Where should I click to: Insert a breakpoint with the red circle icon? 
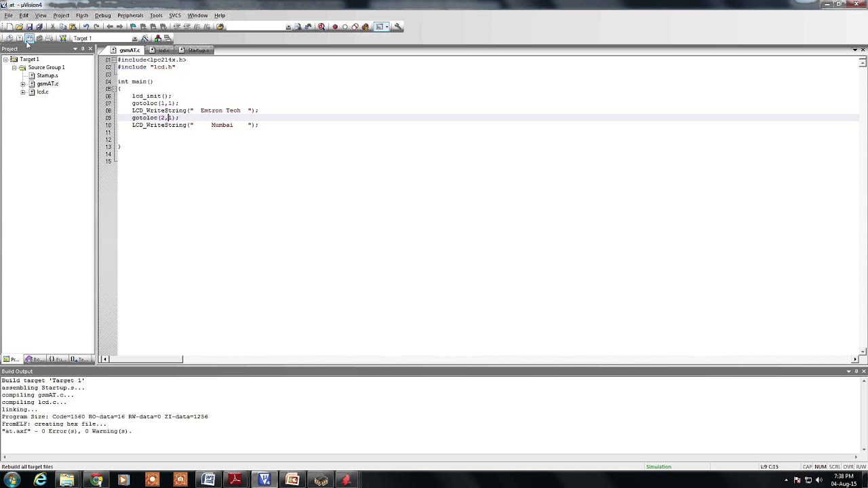pyautogui.click(x=335, y=26)
